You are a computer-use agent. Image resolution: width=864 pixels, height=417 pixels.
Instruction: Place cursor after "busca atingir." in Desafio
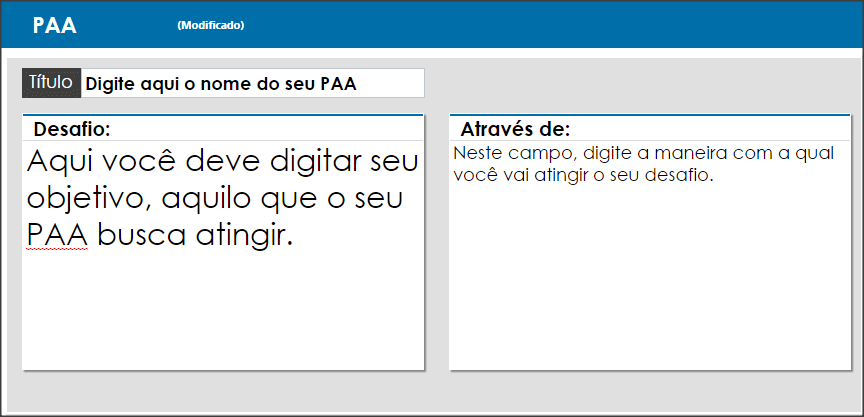(x=293, y=236)
